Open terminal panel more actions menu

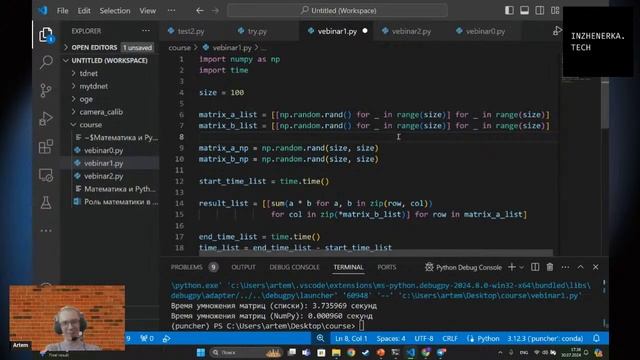pos(565,267)
